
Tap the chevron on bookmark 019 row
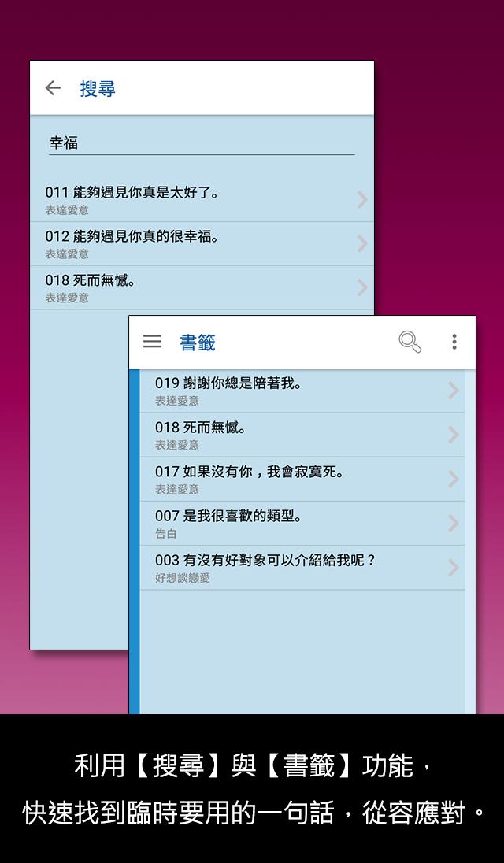(454, 391)
